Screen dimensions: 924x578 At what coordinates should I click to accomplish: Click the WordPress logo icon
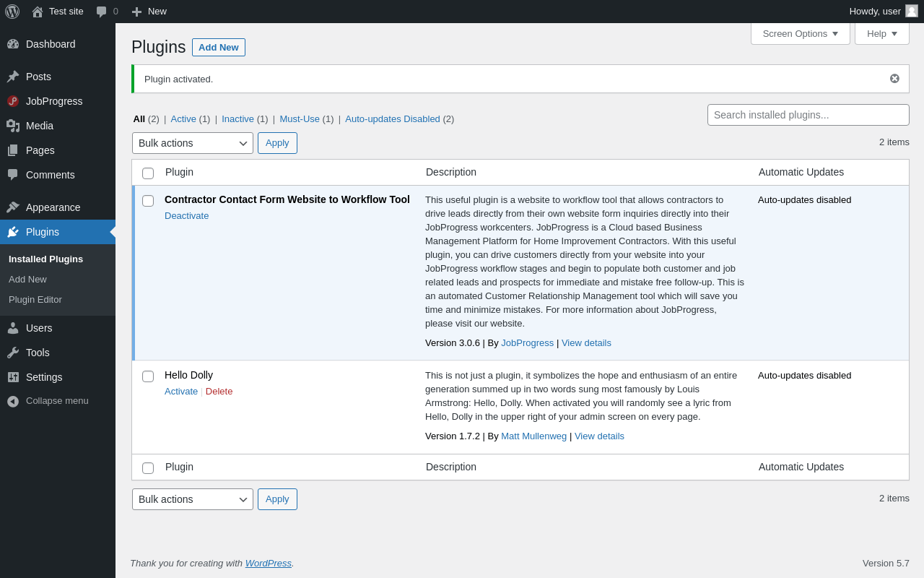point(12,12)
